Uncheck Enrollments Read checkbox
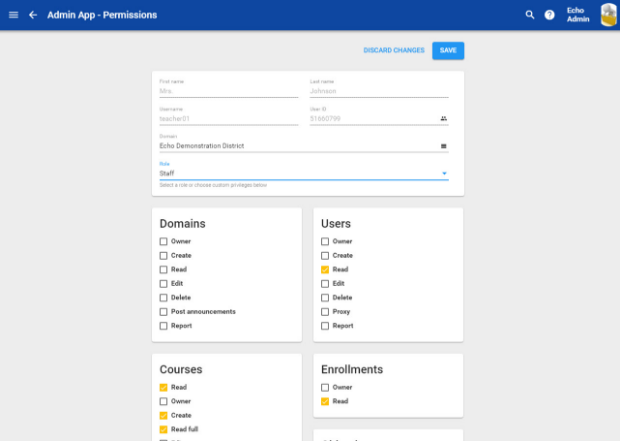The height and width of the screenshot is (441, 620). coord(325,401)
